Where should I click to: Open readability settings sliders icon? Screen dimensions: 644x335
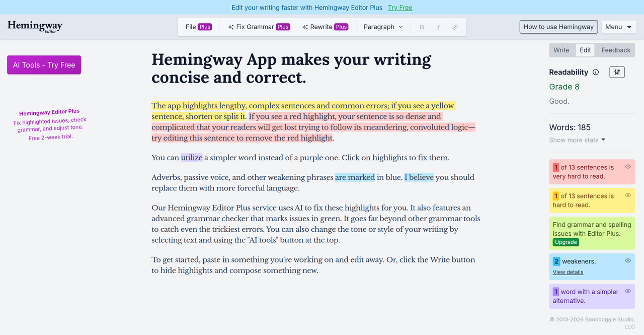617,72
